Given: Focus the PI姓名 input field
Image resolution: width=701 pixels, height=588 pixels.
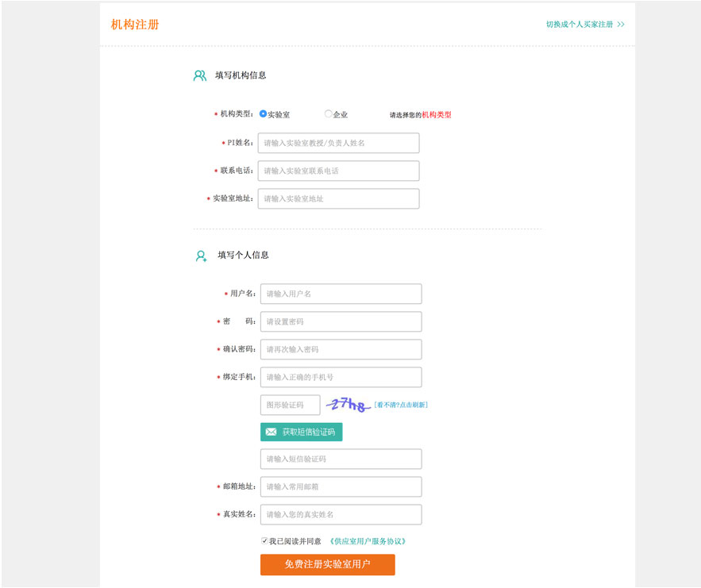Looking at the screenshot, I should pos(338,143).
